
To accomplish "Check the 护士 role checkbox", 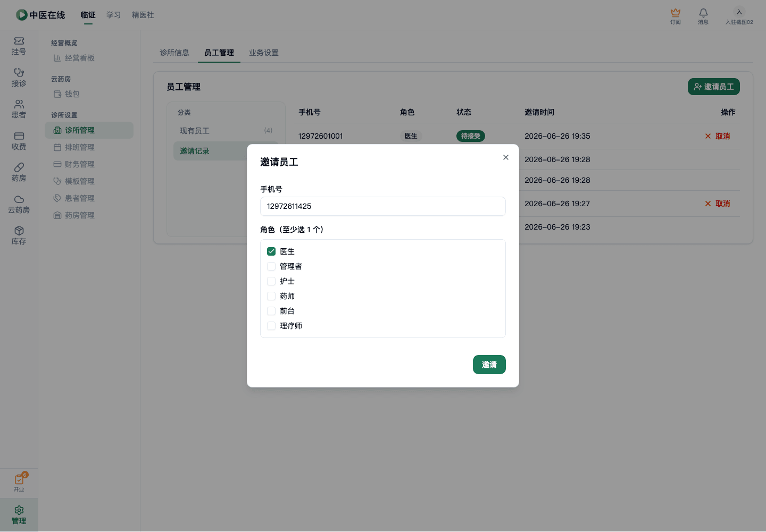I will [x=271, y=281].
